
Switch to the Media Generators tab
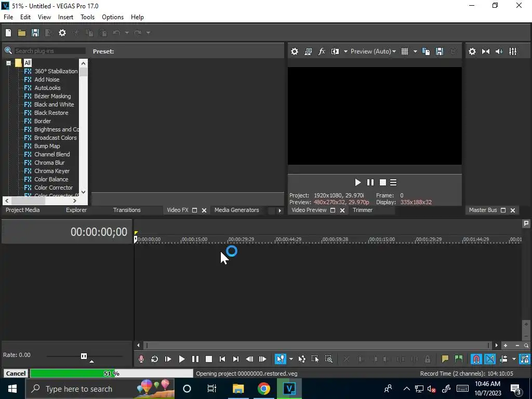(236, 210)
